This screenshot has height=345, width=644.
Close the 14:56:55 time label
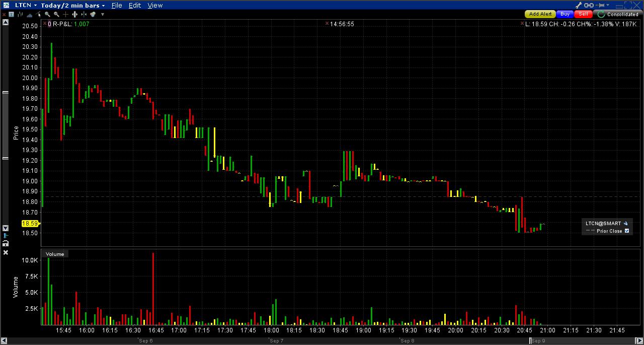tap(327, 24)
